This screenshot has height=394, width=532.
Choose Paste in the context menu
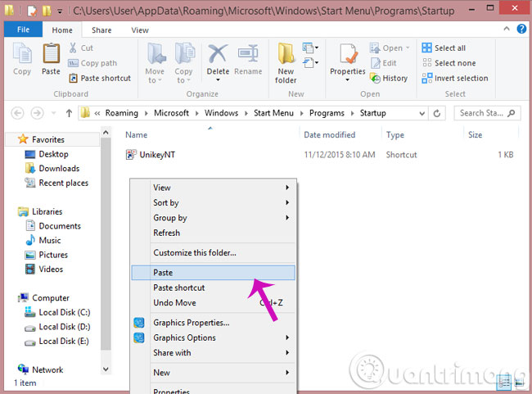213,273
